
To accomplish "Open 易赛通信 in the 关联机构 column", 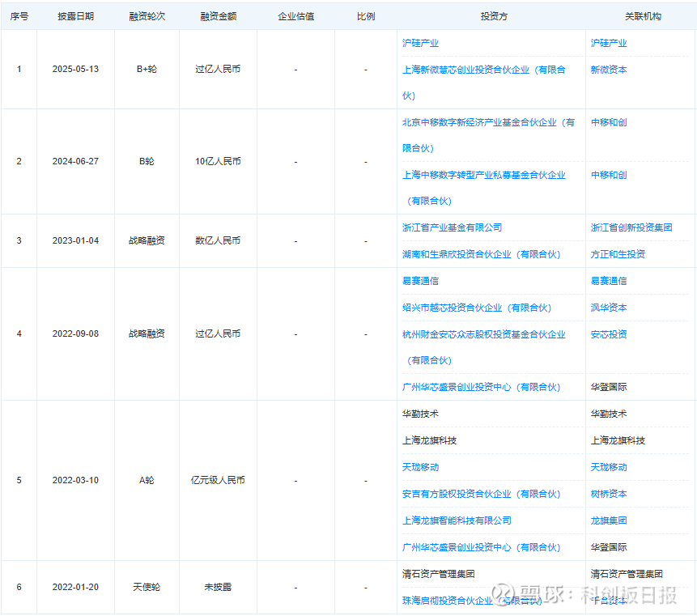I will [609, 281].
